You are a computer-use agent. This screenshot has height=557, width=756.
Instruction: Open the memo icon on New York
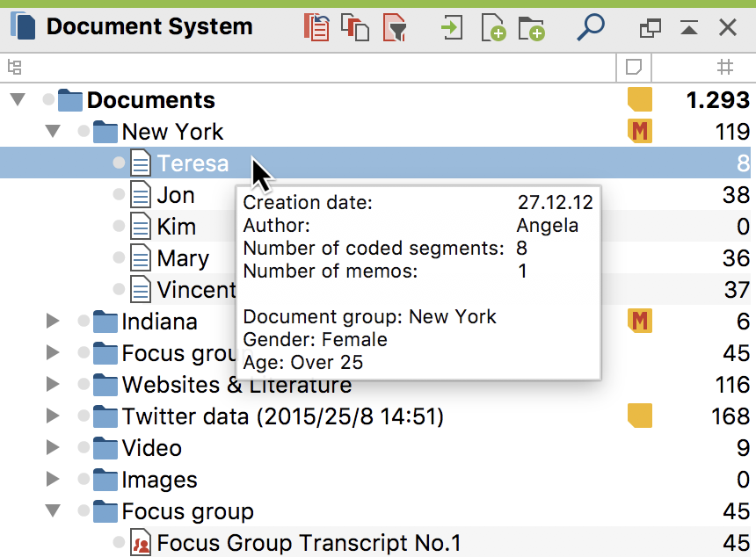[x=640, y=132]
